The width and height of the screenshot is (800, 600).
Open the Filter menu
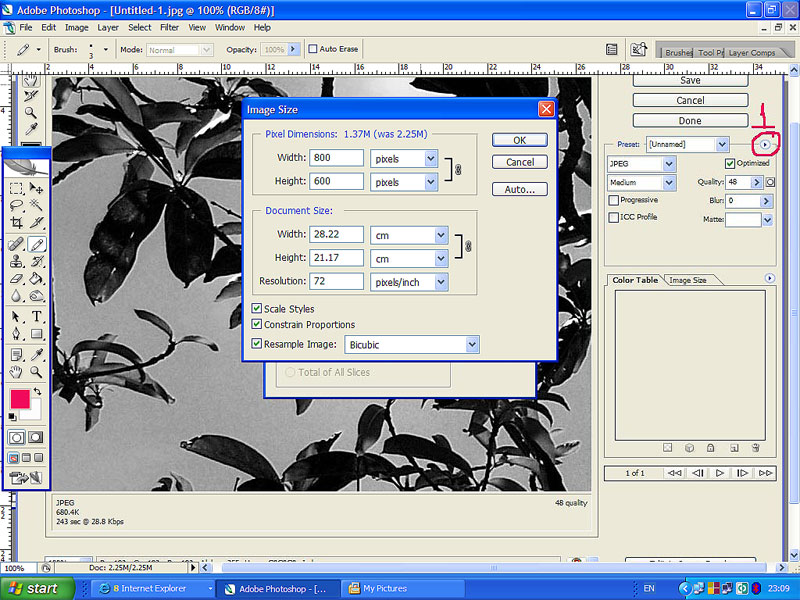[169, 28]
